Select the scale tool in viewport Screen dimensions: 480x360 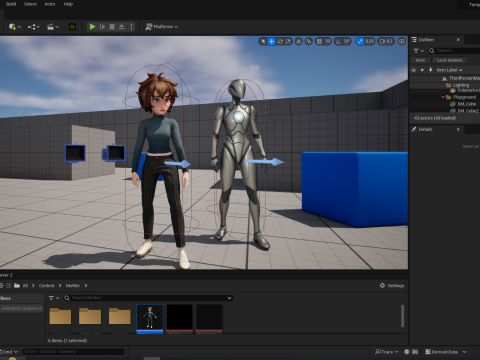[x=288, y=41]
